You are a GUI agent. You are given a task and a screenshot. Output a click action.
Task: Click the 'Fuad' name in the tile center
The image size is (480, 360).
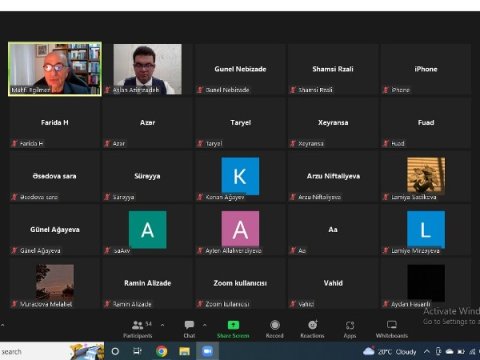coord(426,123)
